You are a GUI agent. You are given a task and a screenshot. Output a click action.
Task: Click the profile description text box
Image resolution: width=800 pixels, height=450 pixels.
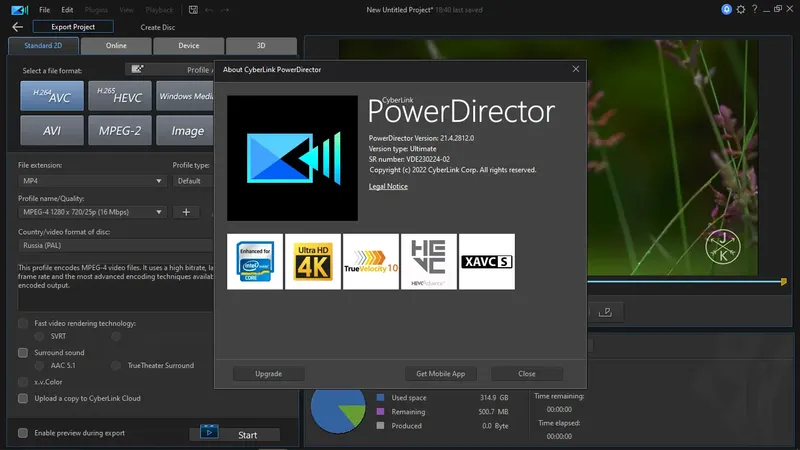pos(116,286)
